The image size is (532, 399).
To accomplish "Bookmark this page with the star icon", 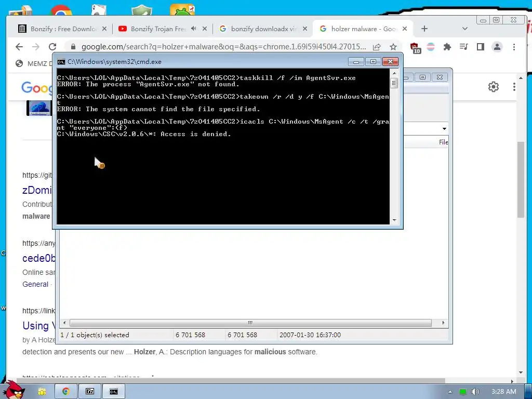I will (x=393, y=47).
